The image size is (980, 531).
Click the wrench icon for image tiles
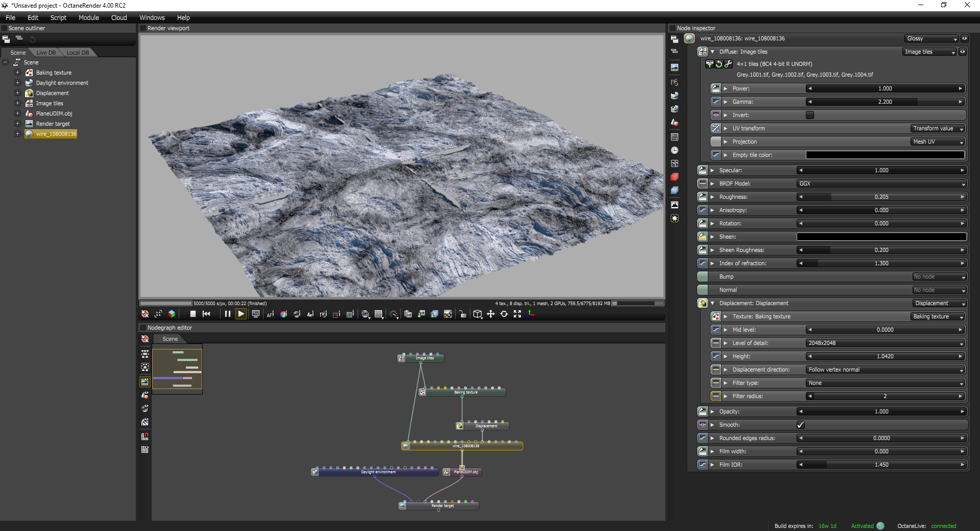[728, 64]
